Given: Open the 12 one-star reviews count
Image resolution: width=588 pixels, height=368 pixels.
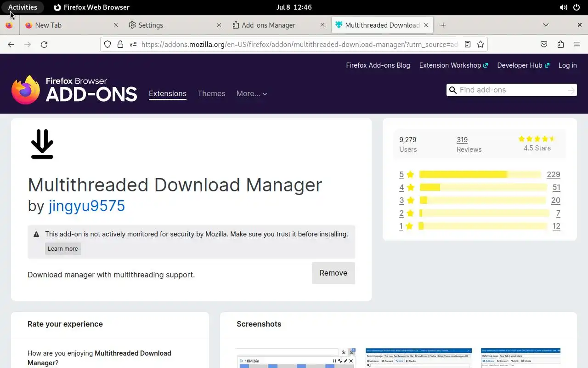Looking at the screenshot, I should [556, 226].
